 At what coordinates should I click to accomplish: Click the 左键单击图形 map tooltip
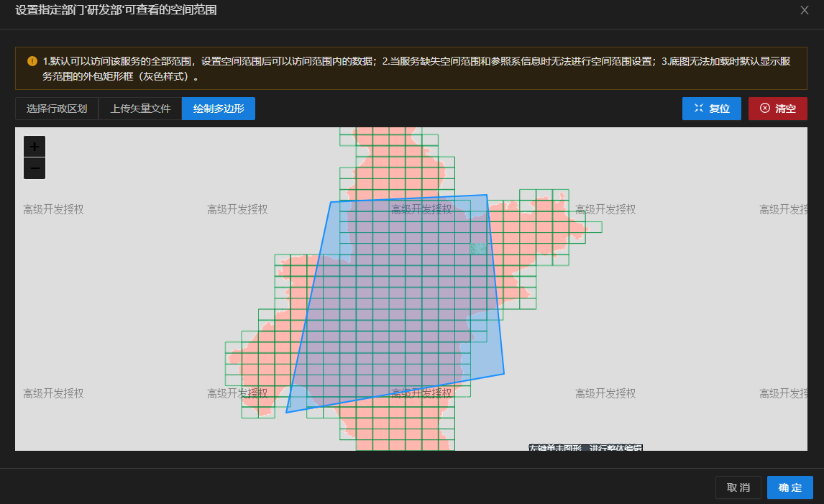point(585,448)
